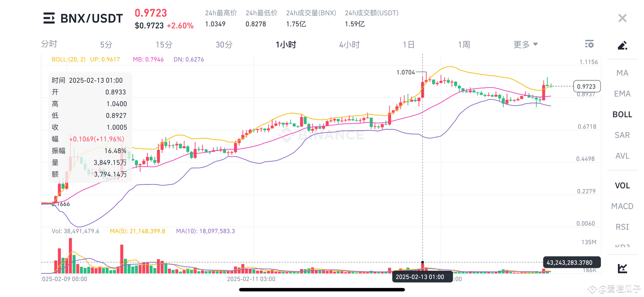Open the chart drawing pencil tool
This screenshot has height=297, width=644.
tap(622, 45)
